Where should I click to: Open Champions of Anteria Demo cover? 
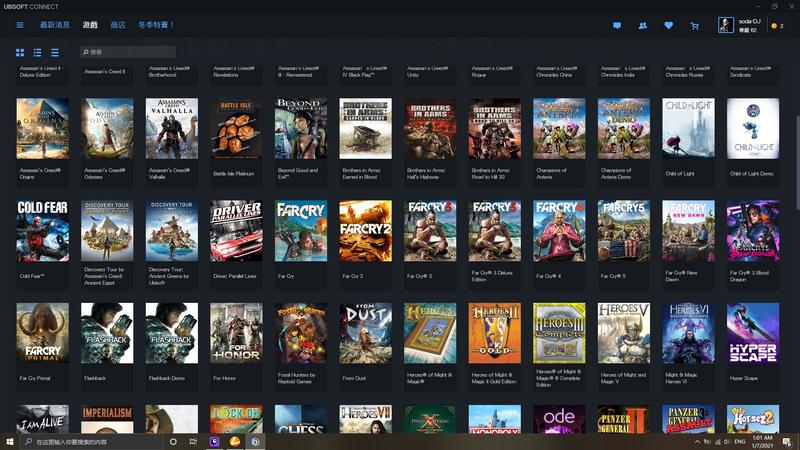coord(624,129)
